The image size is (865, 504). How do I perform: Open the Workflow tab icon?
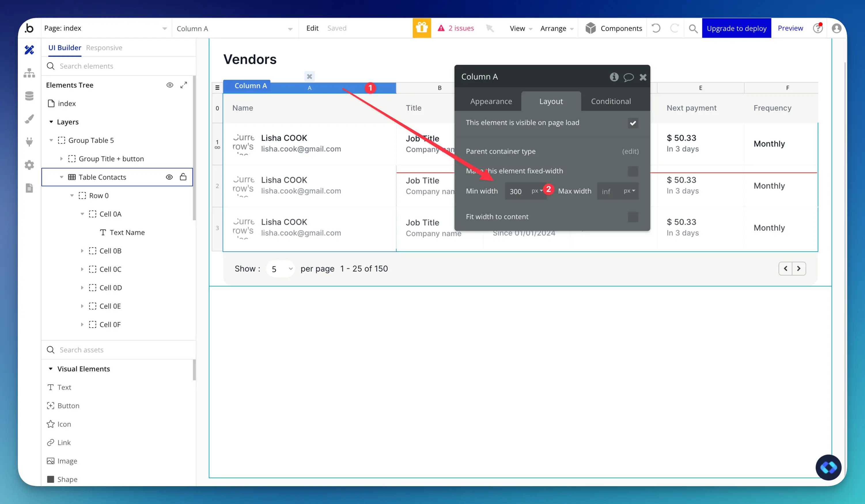tap(29, 73)
